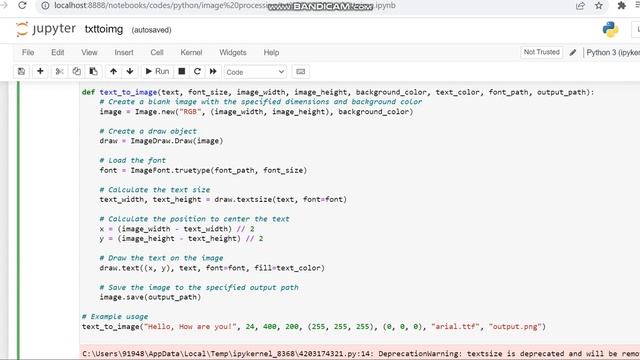Click the Python logo icon
This screenshot has height=360, width=640.
pyautogui.click(x=610, y=29)
